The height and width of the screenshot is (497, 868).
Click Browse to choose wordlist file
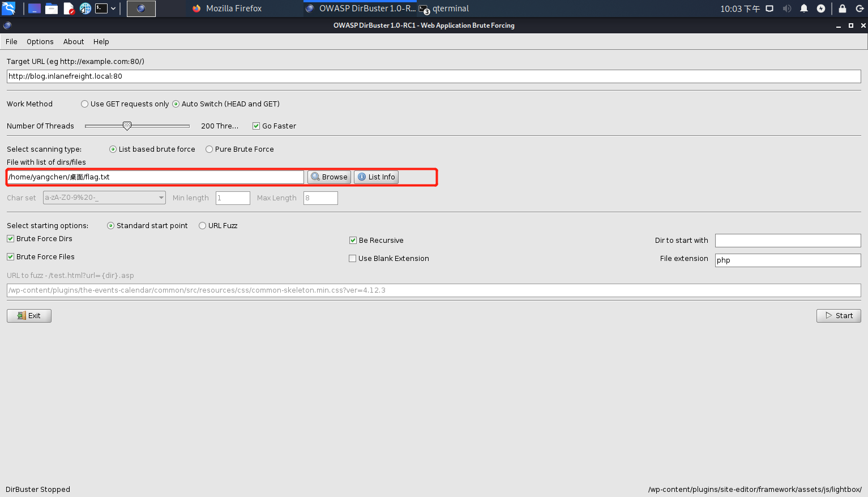click(x=329, y=177)
